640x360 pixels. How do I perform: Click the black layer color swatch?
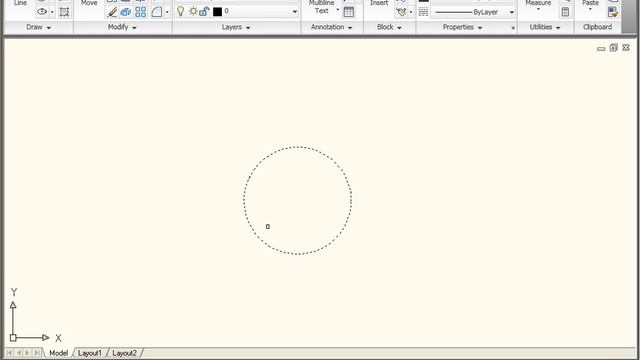(x=218, y=12)
